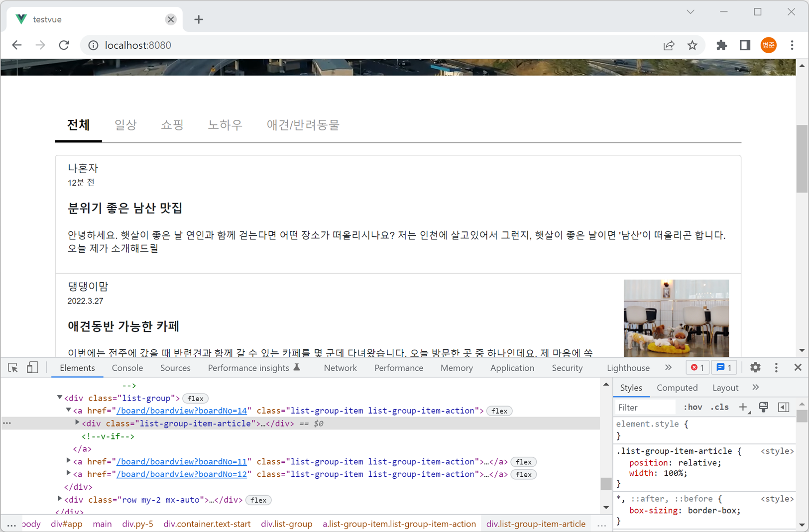Open DevTools customize three-dot menu
The image size is (809, 532).
(x=776, y=368)
